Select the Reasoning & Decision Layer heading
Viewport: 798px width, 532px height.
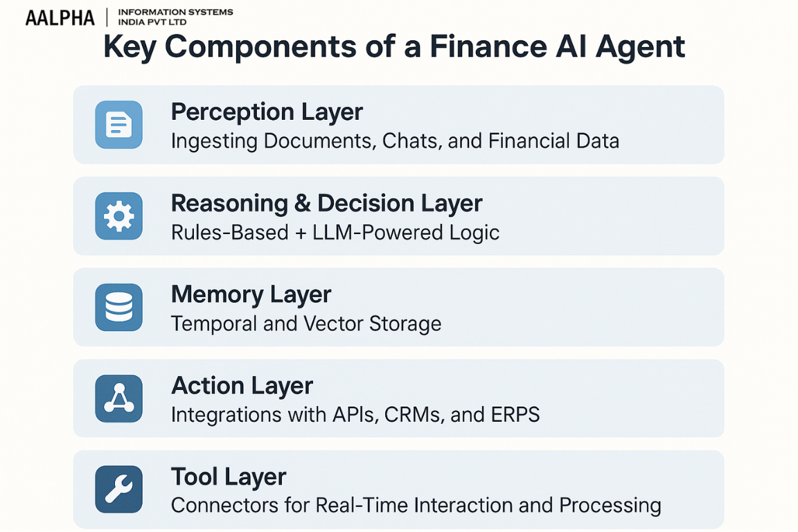click(326, 204)
